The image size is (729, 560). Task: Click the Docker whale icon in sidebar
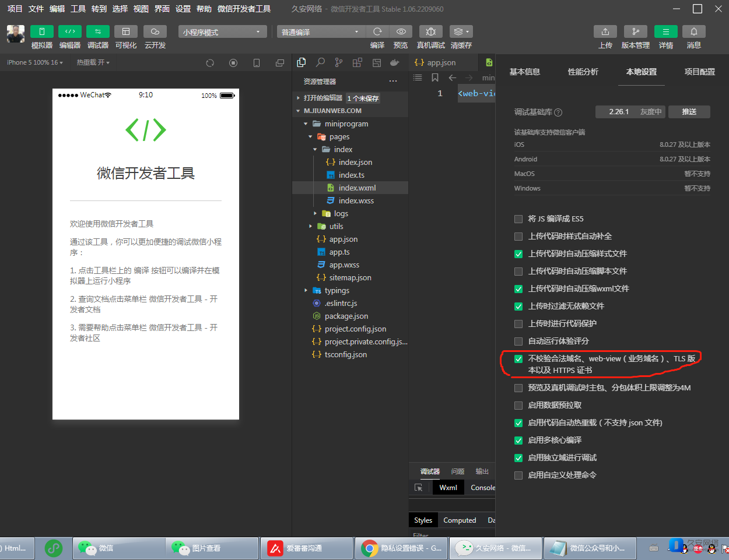pos(395,62)
